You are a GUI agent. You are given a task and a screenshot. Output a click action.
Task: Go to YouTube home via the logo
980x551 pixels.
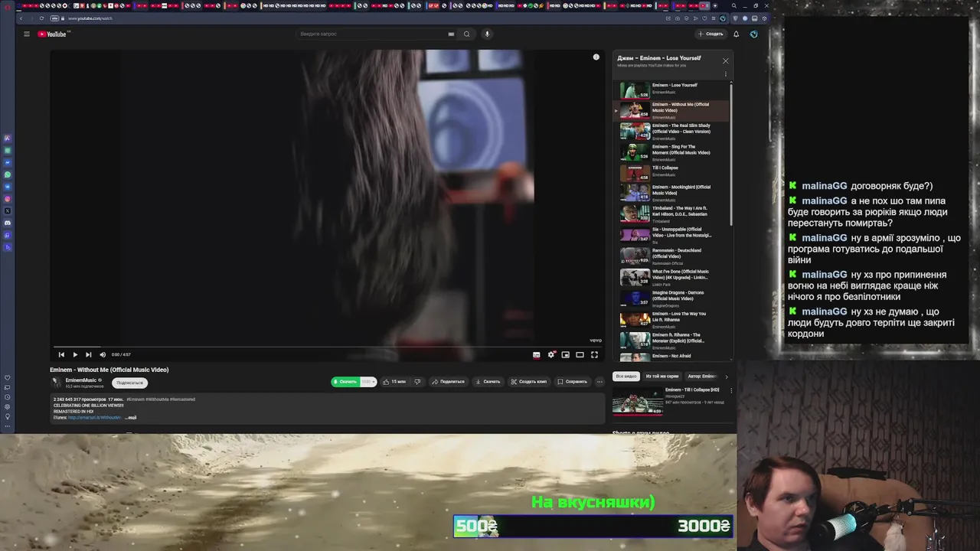(x=53, y=34)
